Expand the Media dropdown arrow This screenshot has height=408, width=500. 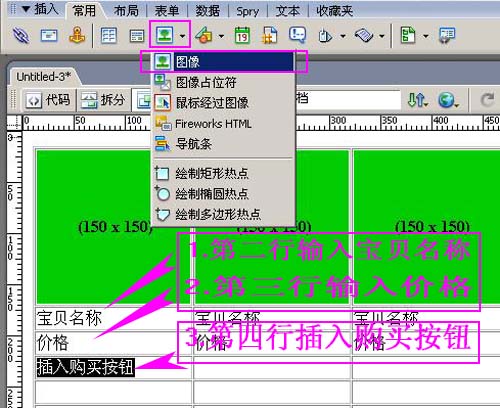tap(221, 36)
